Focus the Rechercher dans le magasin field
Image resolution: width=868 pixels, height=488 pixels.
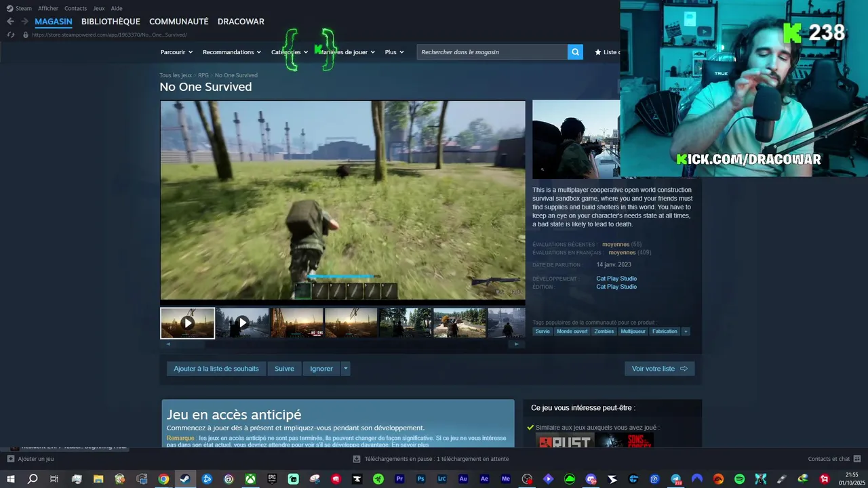click(492, 52)
